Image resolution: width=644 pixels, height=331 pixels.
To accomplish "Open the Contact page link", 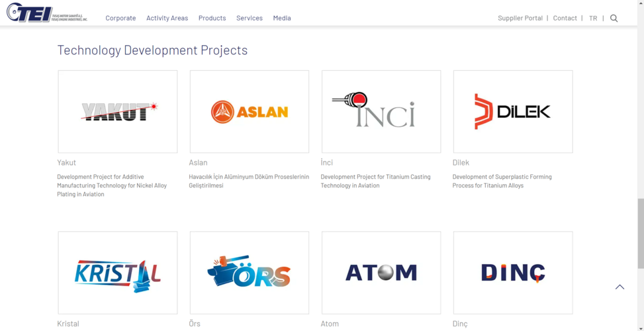I will tap(565, 18).
